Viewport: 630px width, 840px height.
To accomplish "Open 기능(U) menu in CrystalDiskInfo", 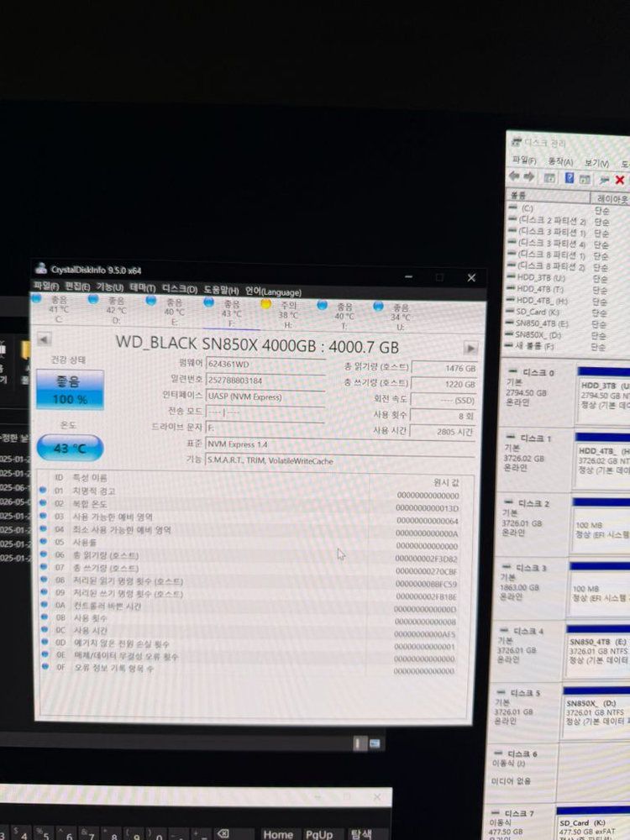I will pyautogui.click(x=109, y=287).
